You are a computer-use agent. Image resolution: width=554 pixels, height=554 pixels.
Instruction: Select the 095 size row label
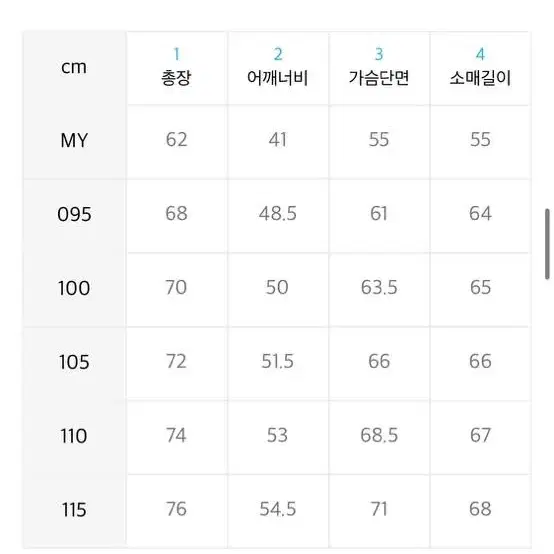(74, 216)
